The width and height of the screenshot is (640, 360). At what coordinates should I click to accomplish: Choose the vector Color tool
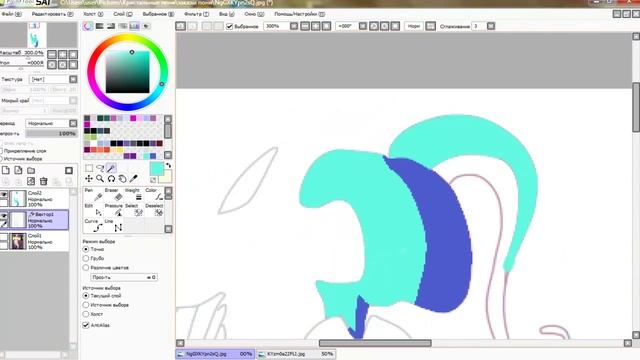(154, 195)
